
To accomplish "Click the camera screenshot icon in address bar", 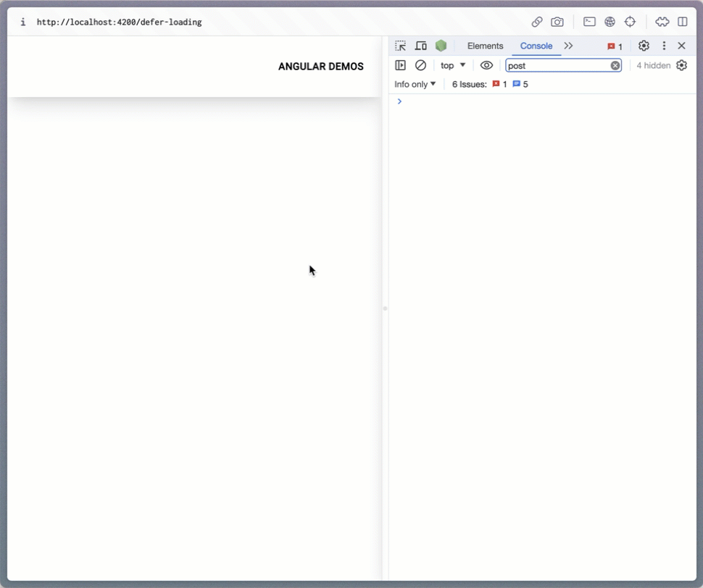I will [557, 22].
